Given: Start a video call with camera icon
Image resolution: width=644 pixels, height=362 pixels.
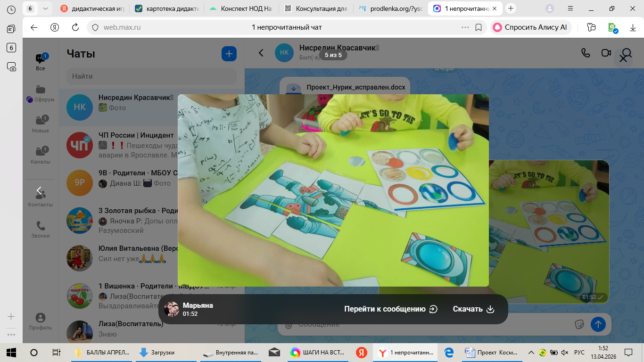Looking at the screenshot, I should tap(606, 53).
